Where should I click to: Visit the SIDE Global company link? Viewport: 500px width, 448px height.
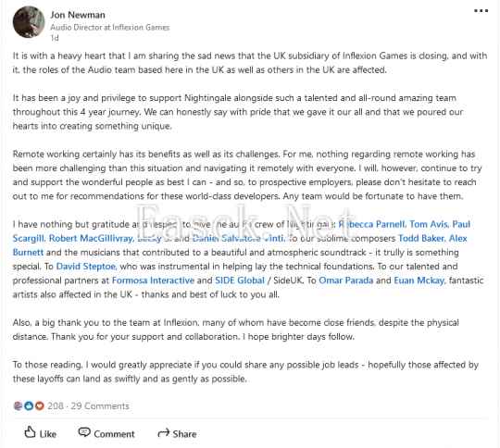(x=240, y=280)
